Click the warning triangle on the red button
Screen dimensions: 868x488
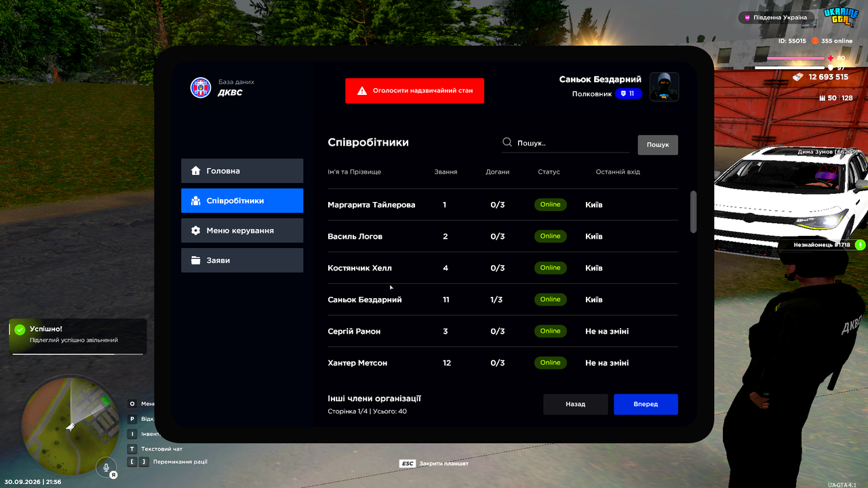point(362,90)
